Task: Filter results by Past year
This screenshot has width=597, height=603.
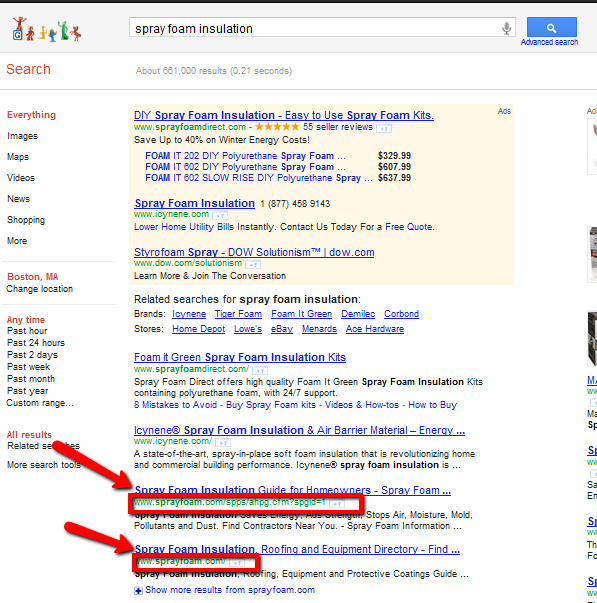Action: [28, 391]
